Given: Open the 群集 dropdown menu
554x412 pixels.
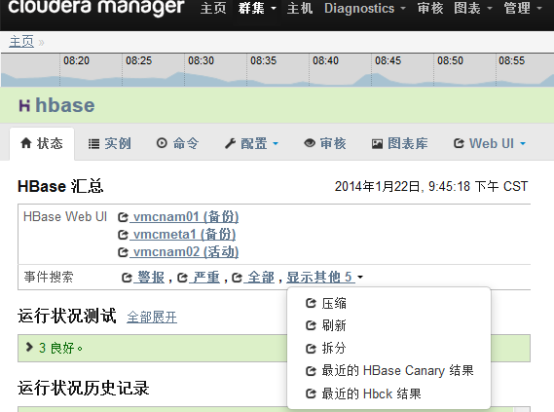Looking at the screenshot, I should pyautogui.click(x=257, y=8).
